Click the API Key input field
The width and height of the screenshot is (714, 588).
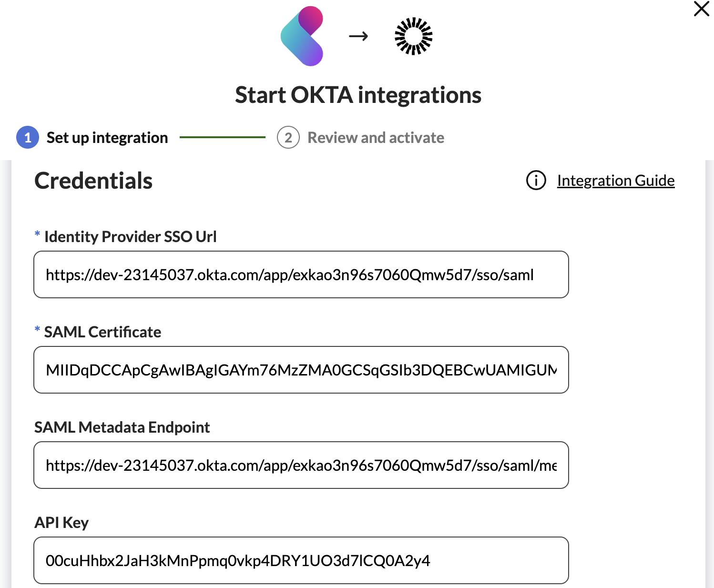coord(301,560)
